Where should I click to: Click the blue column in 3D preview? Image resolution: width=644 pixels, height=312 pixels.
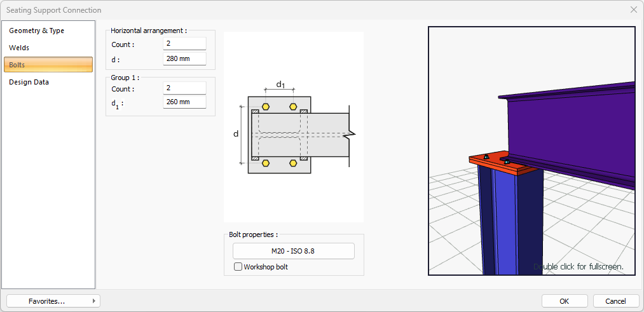pyautogui.click(x=509, y=222)
